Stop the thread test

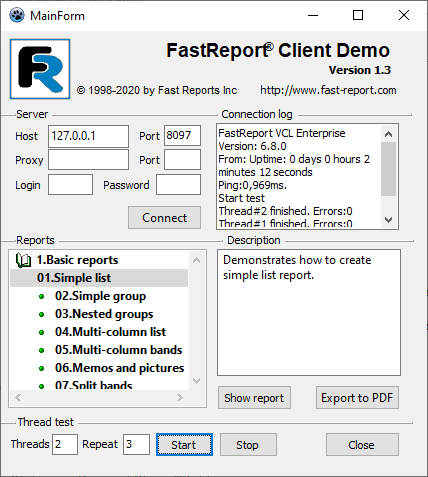click(248, 445)
